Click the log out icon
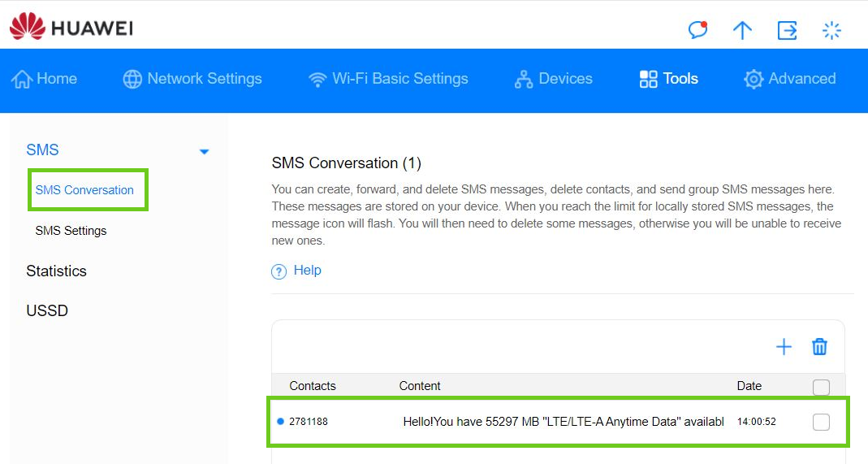 [787, 30]
